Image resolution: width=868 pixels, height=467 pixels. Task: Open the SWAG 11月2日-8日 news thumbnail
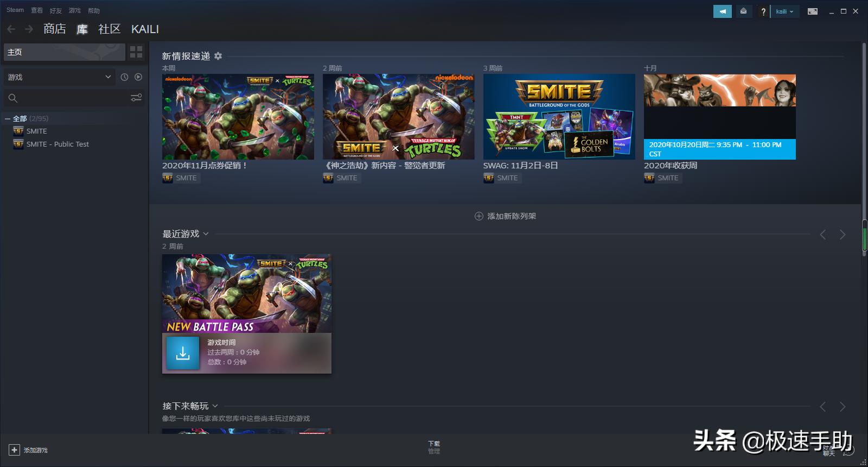pyautogui.click(x=559, y=117)
